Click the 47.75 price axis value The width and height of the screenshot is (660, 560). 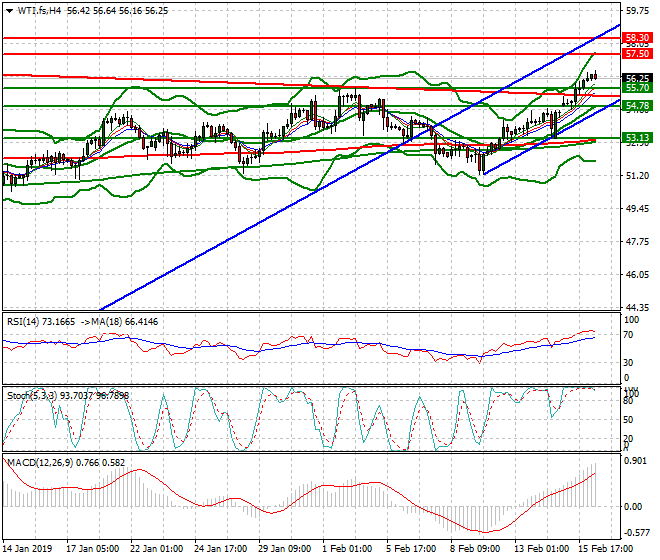637,242
